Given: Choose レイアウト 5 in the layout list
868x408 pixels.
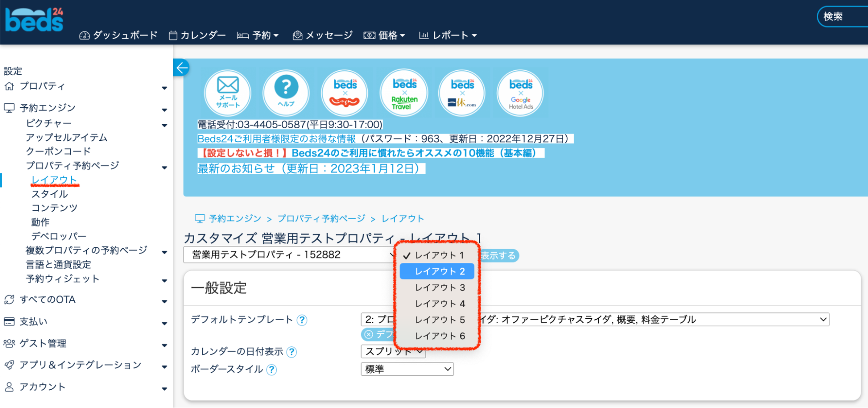Looking at the screenshot, I should pyautogui.click(x=439, y=320).
